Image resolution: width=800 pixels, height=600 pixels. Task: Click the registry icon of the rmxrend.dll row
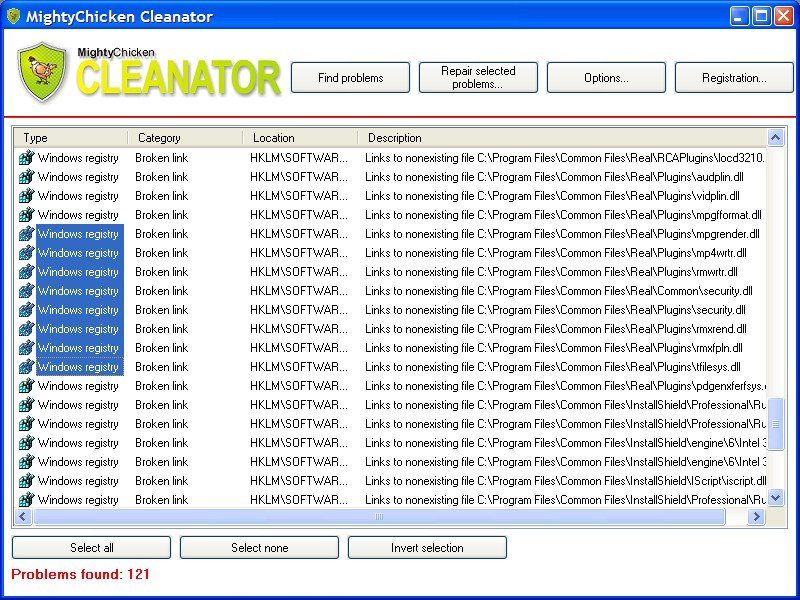26,329
